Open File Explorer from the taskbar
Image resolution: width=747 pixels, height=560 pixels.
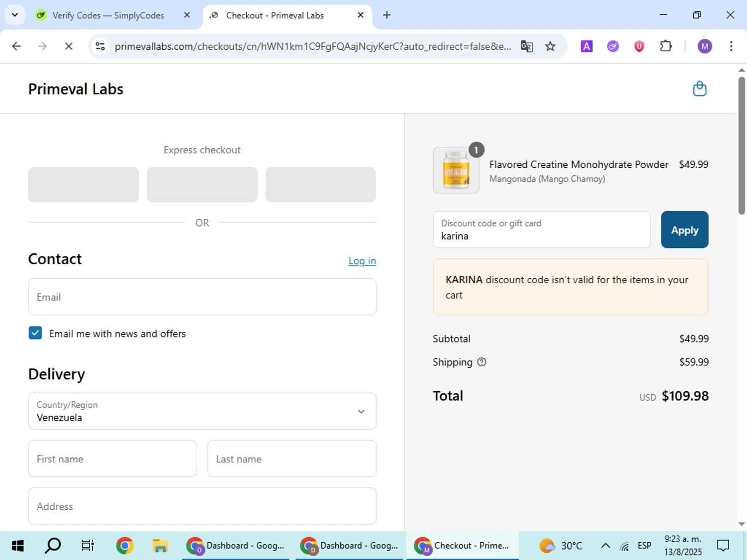click(160, 546)
